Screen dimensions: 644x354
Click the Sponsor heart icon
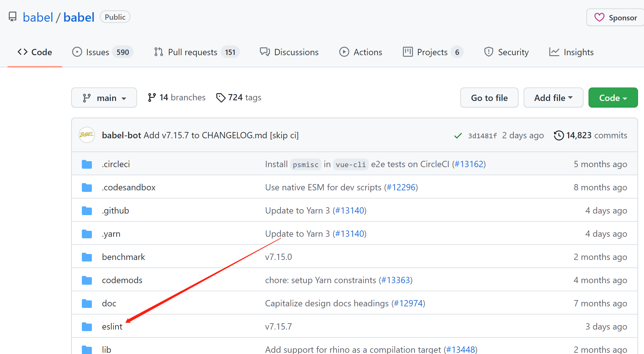coord(599,17)
